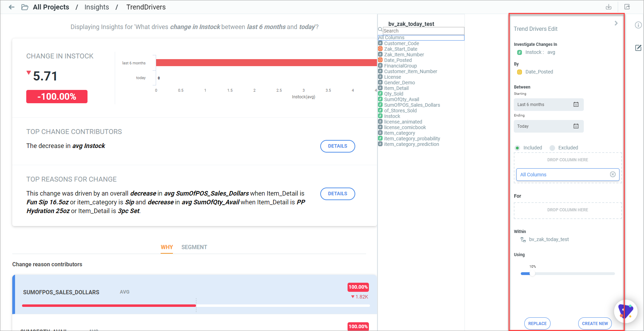The width and height of the screenshot is (644, 331).
Task: Select All Columns in column list
Action: click(x=421, y=37)
